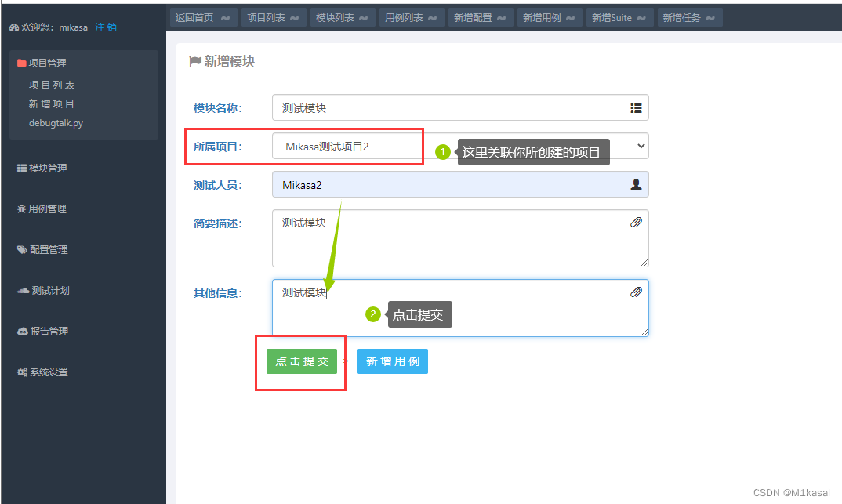This screenshot has width=842, height=504.
Task: Click the folder icon of 项目管理
Action: 21,63
